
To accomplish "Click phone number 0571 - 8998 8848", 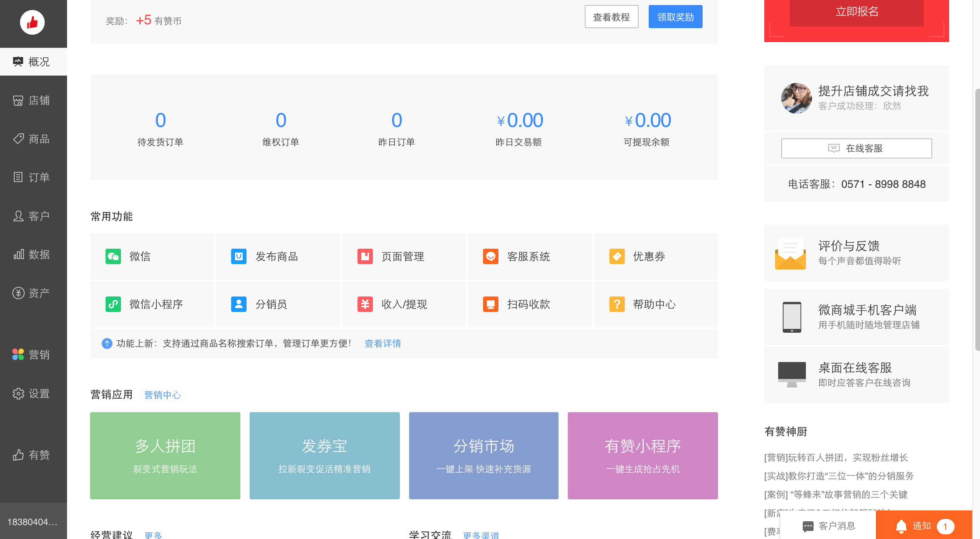I will click(883, 184).
